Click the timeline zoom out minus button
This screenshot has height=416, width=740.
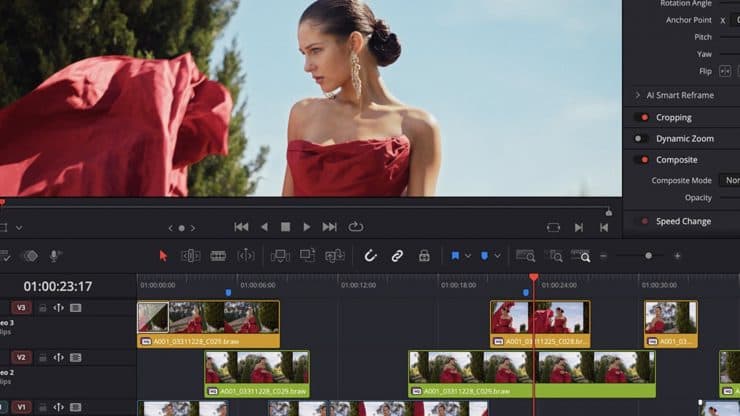603,256
